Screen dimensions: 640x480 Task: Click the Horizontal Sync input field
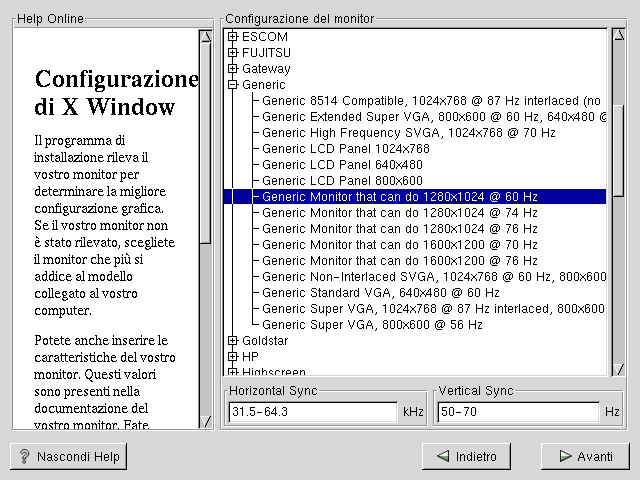[312, 412]
